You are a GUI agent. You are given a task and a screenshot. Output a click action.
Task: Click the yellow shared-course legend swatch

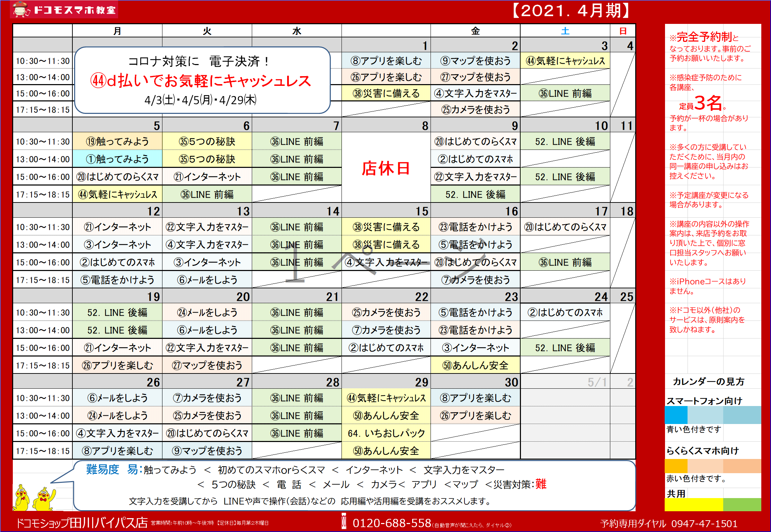693,504
